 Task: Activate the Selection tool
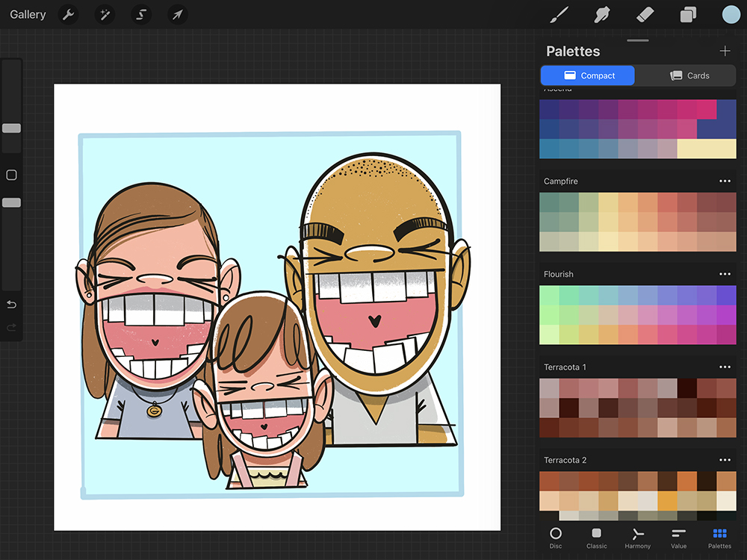point(141,15)
